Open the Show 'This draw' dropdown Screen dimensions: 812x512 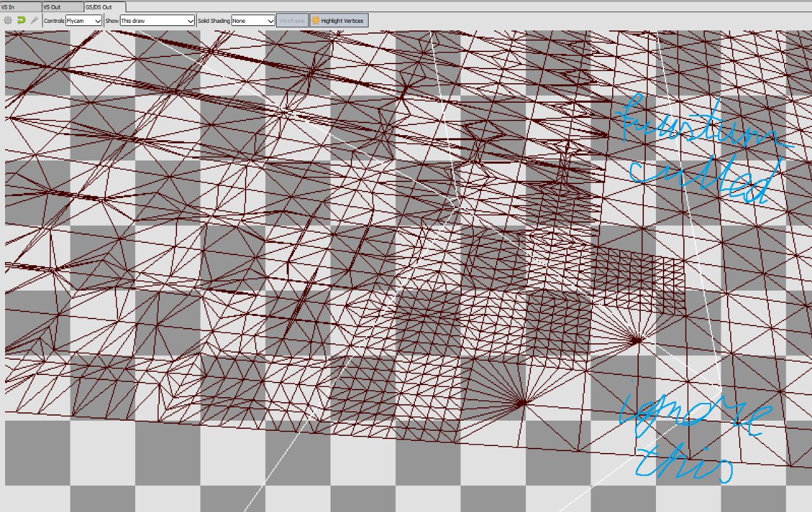tap(157, 21)
